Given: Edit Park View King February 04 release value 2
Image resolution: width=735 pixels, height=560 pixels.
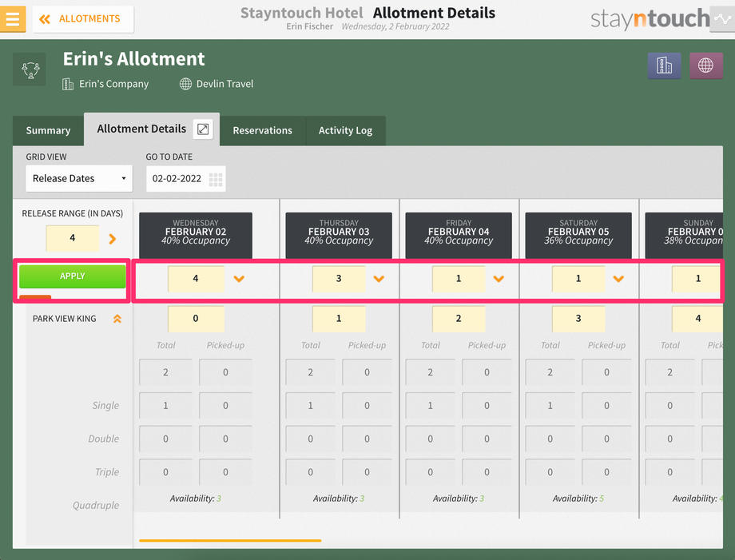Looking at the screenshot, I should tap(459, 319).
